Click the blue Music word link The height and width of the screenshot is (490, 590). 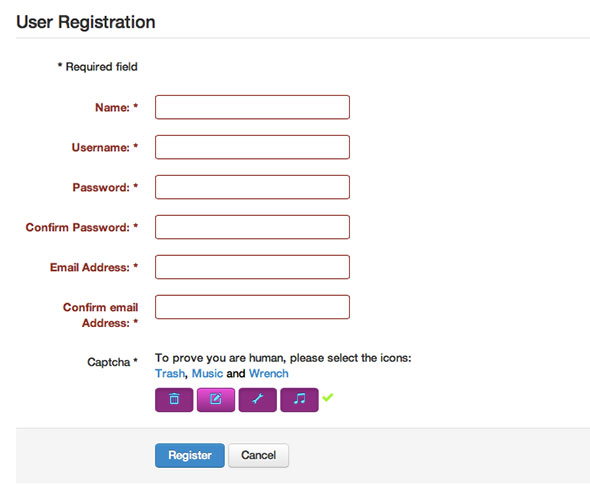coord(207,373)
